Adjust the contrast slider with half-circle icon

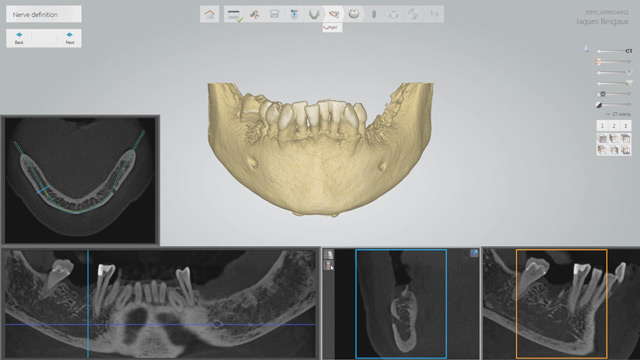tap(614, 105)
